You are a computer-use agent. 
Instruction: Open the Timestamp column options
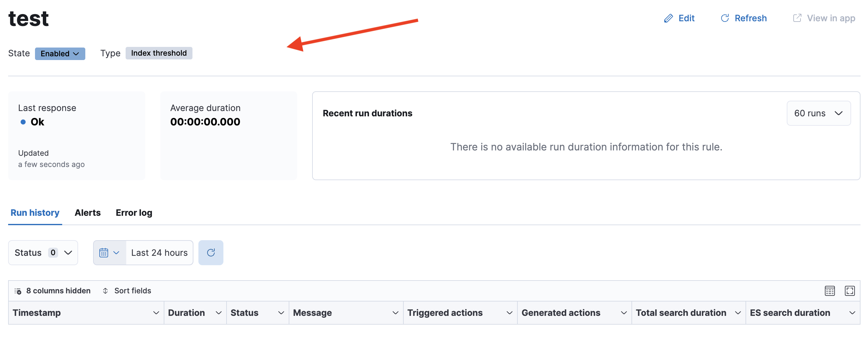click(156, 313)
